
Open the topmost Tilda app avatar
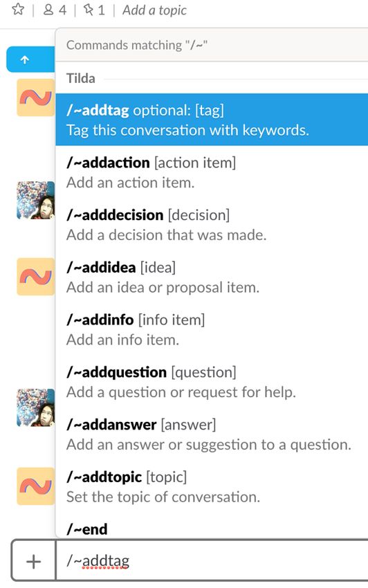pos(36,98)
